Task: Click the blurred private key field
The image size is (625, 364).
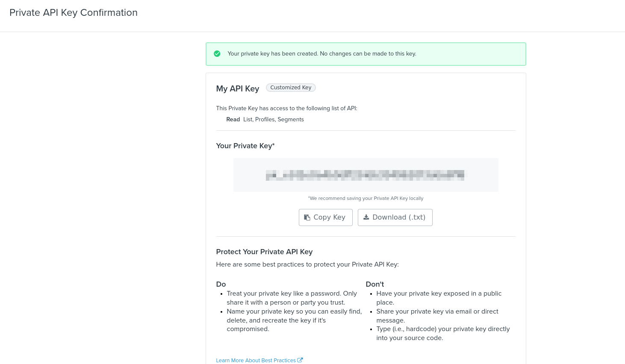Action: 366,175
